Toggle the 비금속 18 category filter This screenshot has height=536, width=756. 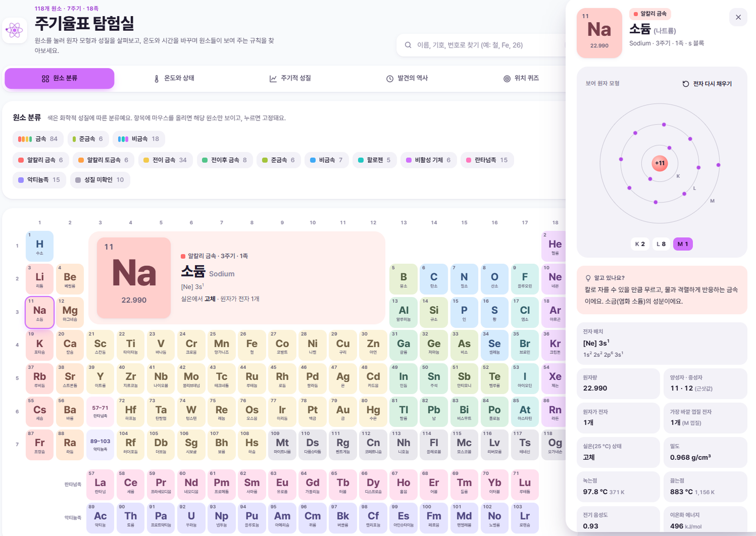(x=138, y=139)
